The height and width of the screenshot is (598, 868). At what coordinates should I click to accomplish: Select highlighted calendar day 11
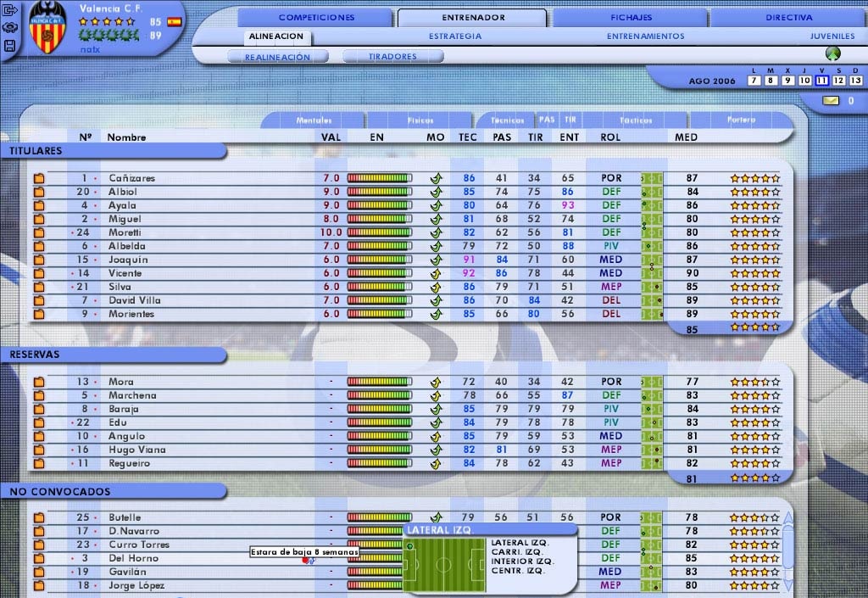[822, 81]
